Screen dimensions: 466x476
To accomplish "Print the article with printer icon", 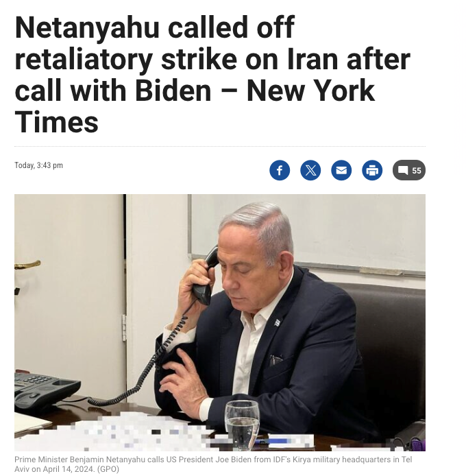I will [x=372, y=170].
